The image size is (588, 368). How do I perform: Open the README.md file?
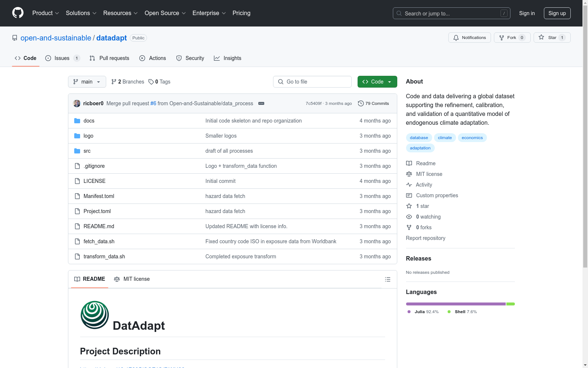point(99,226)
